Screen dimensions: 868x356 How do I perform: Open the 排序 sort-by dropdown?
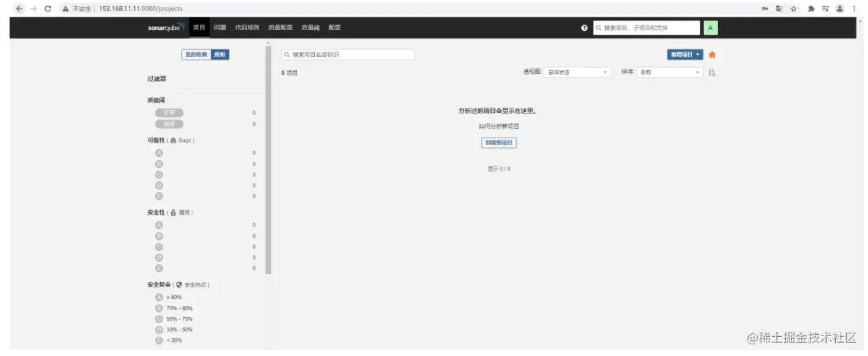pos(670,72)
